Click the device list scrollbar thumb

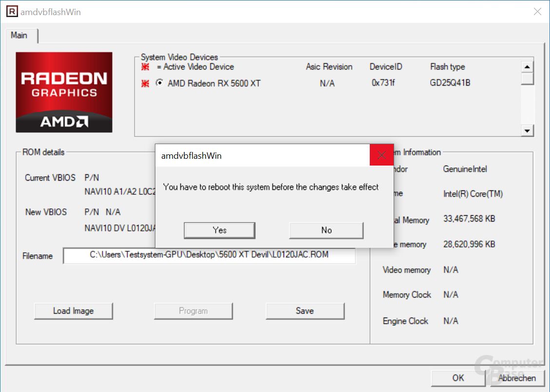527,78
